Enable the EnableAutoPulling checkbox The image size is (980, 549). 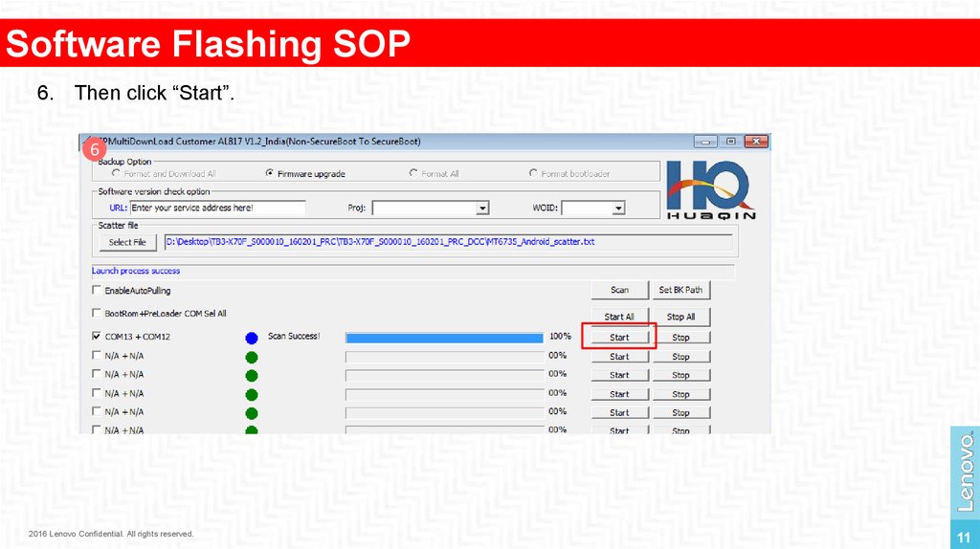point(97,290)
